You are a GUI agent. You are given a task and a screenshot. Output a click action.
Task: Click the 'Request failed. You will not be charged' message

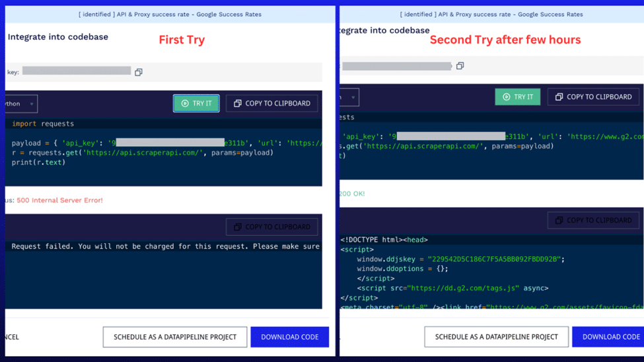[166, 246]
